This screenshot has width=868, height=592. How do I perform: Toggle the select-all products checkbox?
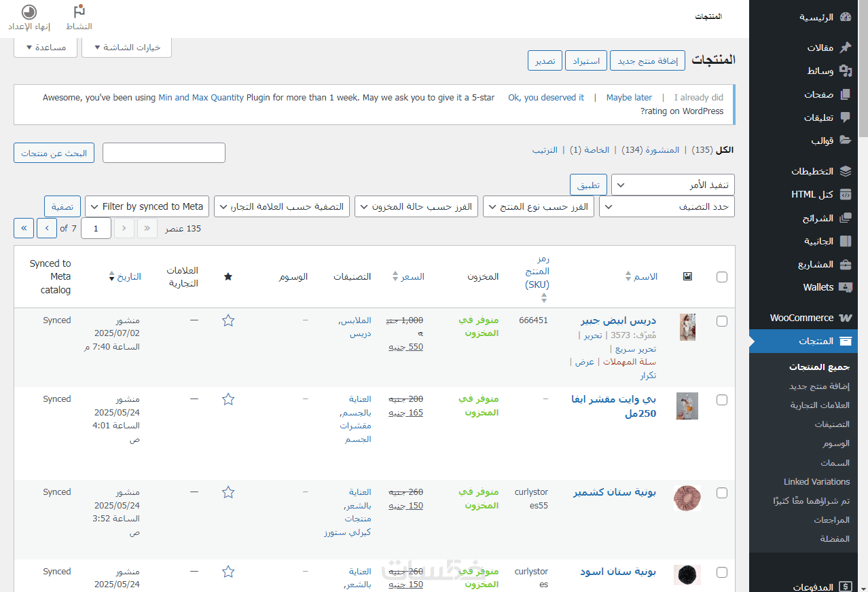[x=721, y=276]
